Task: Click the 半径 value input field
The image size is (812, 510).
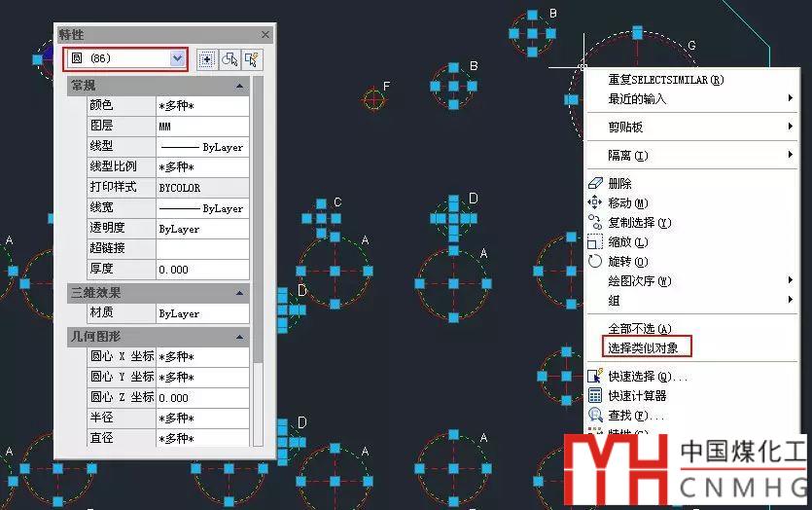Action: click(x=202, y=419)
